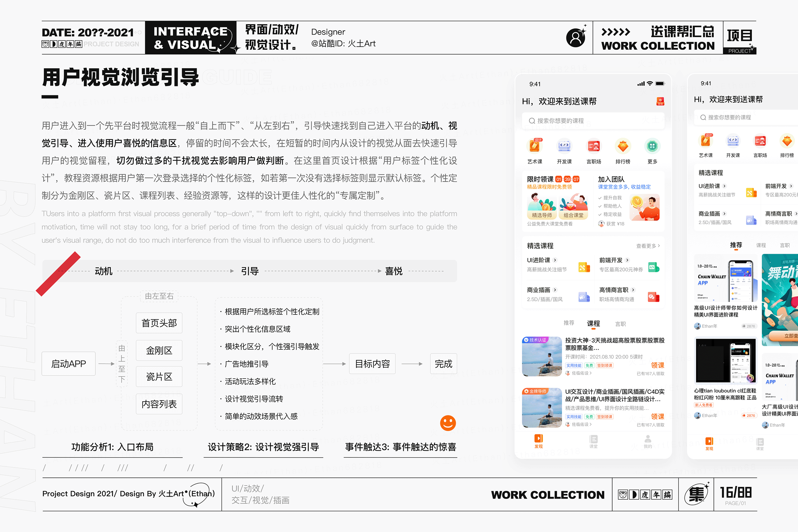Tap the 言职场 icon in right phone

point(760,140)
